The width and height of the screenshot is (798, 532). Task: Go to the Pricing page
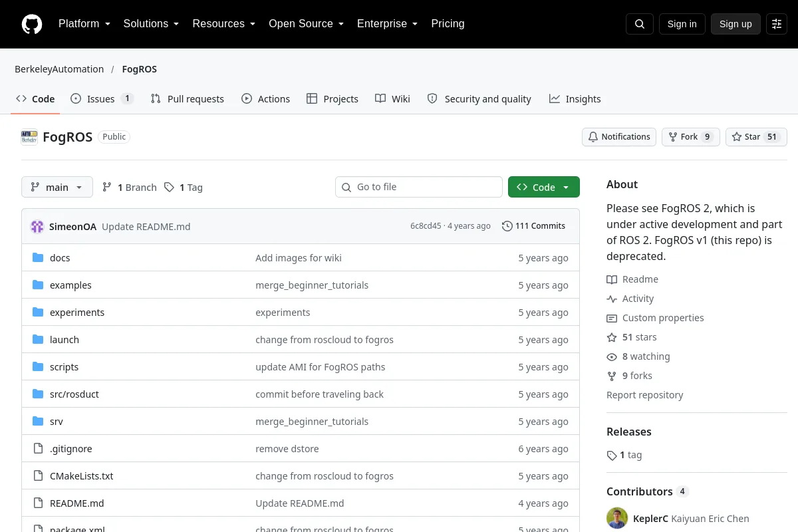[448, 24]
